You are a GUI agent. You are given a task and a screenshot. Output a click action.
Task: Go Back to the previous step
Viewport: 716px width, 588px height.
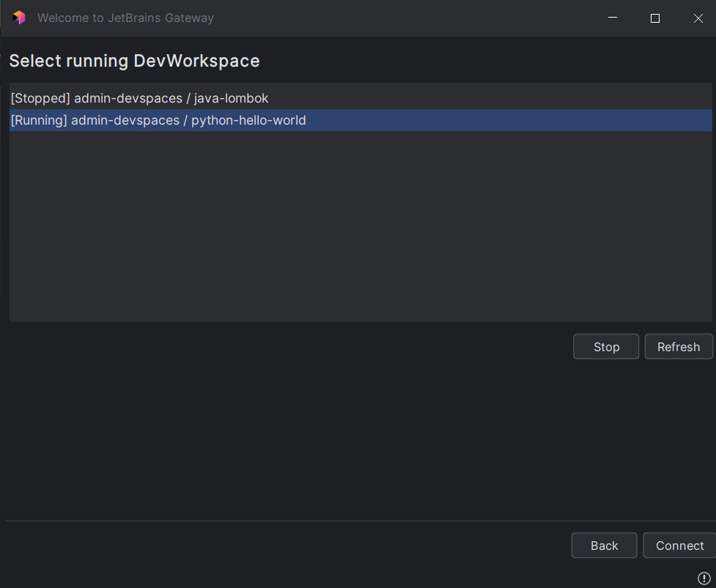tap(604, 545)
